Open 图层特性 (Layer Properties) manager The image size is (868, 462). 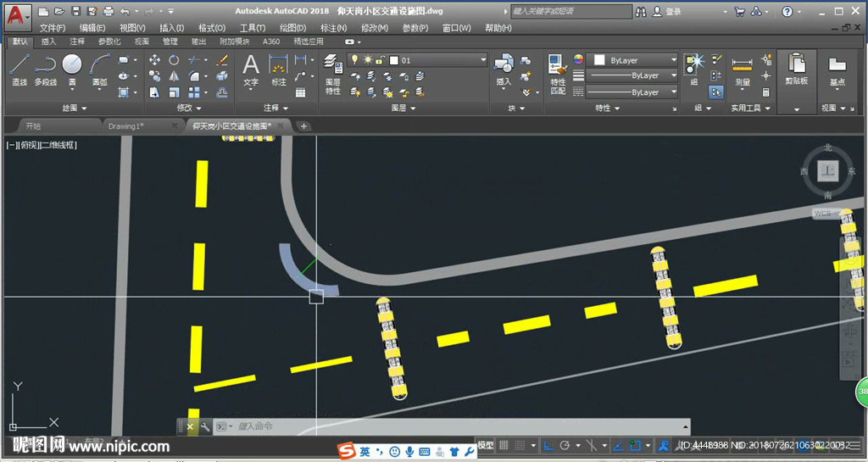click(x=332, y=74)
